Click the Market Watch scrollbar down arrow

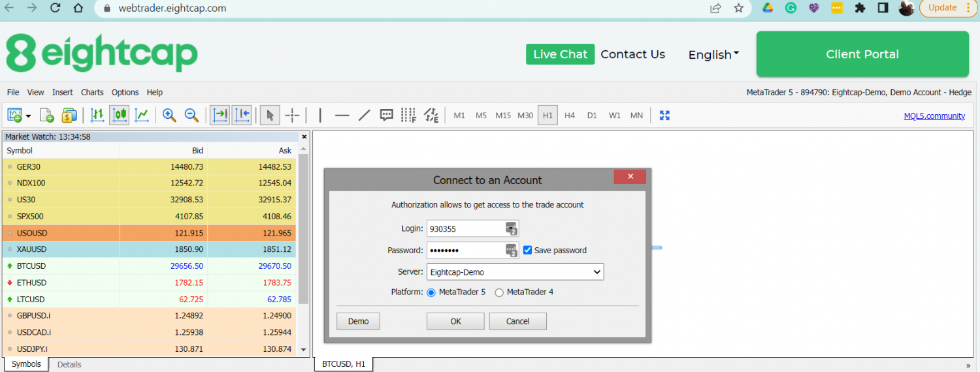(x=303, y=350)
